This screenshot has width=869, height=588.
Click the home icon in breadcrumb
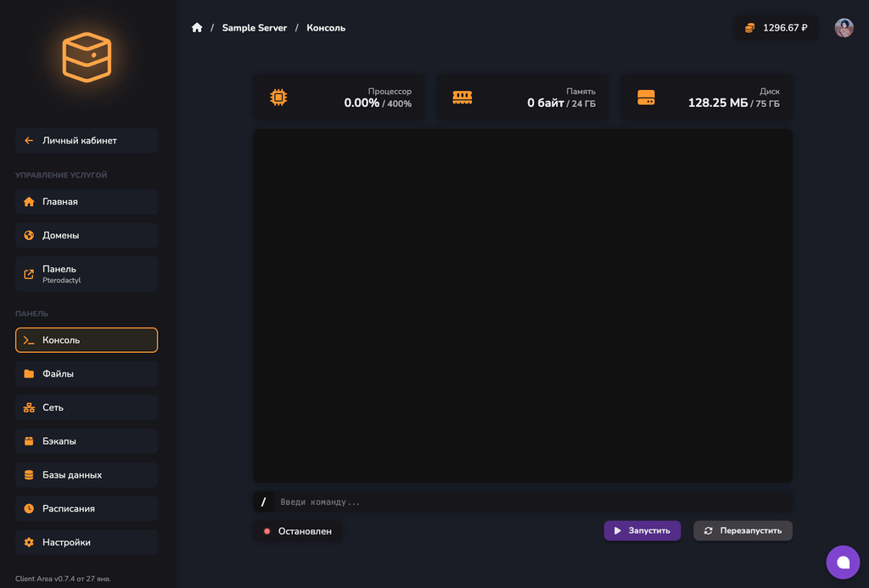[197, 28]
